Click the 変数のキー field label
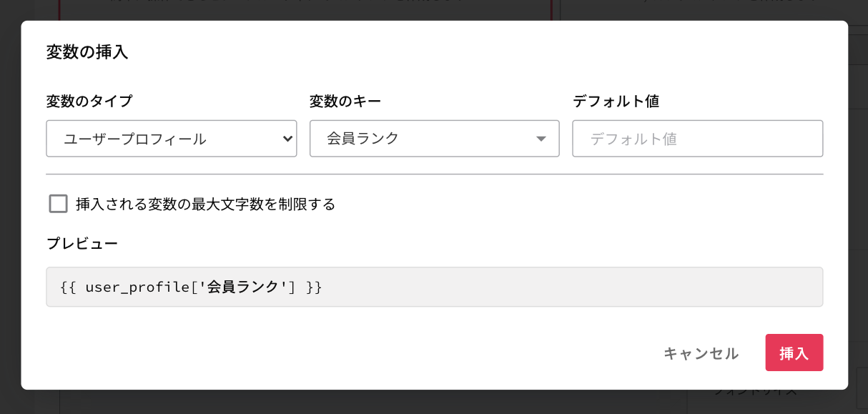The width and height of the screenshot is (868, 414). click(345, 102)
